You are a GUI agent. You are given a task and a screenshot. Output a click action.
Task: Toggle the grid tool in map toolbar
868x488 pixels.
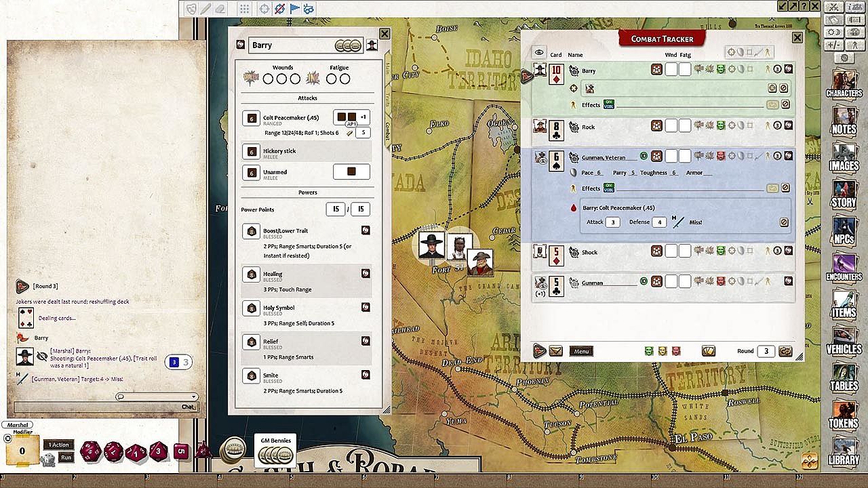[245, 9]
